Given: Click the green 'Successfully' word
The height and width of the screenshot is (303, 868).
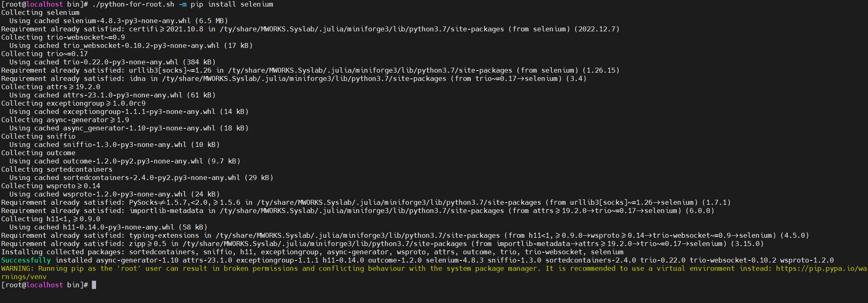Looking at the screenshot, I should [x=26, y=260].
